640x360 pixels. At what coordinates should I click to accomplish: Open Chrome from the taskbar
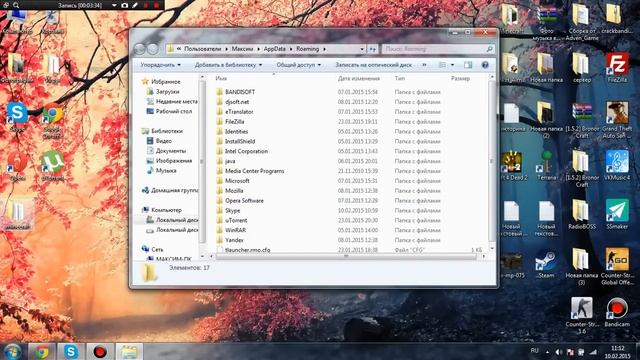(41, 352)
